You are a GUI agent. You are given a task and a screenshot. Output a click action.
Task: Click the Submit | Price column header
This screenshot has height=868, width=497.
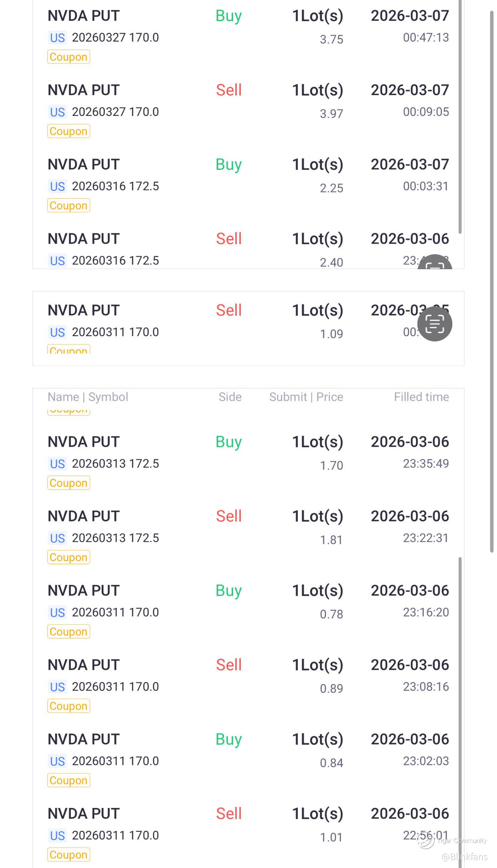coord(306,397)
